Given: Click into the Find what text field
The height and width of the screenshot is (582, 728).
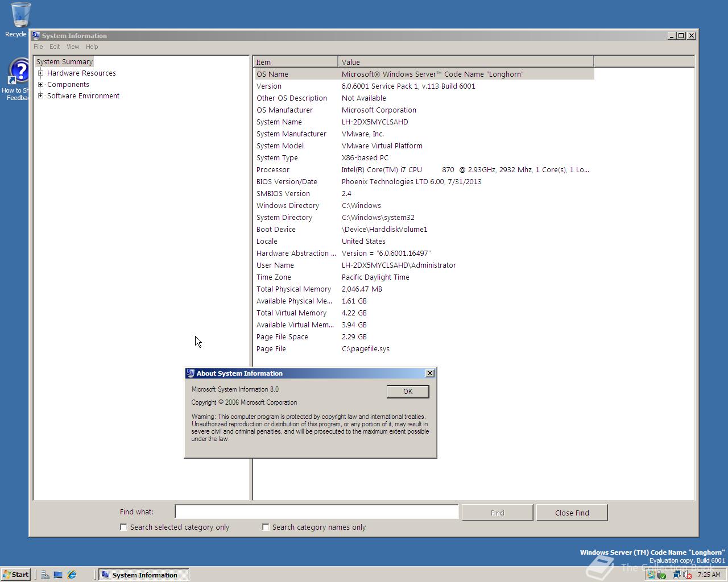Looking at the screenshot, I should 316,512.
